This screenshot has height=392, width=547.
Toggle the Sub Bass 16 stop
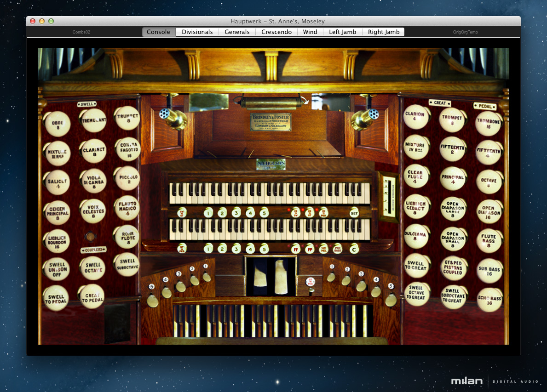pos(489,270)
